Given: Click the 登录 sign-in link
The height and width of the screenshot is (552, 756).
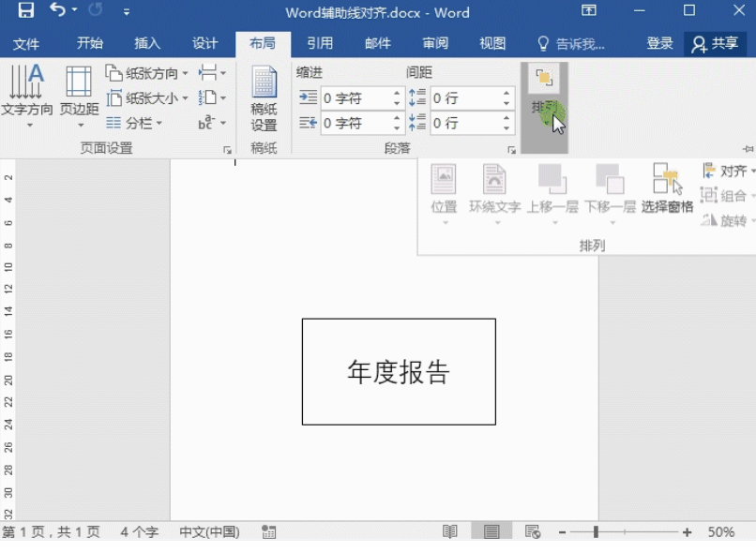Looking at the screenshot, I should pyautogui.click(x=659, y=43).
